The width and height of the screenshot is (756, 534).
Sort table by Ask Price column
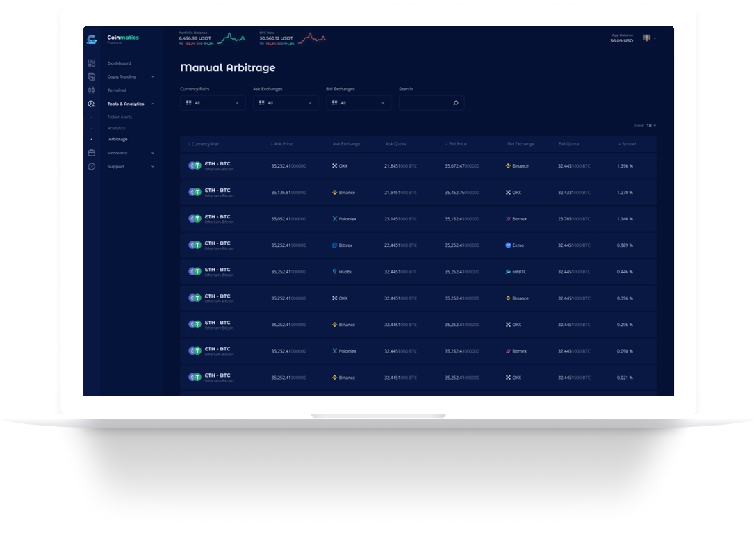pyautogui.click(x=281, y=144)
